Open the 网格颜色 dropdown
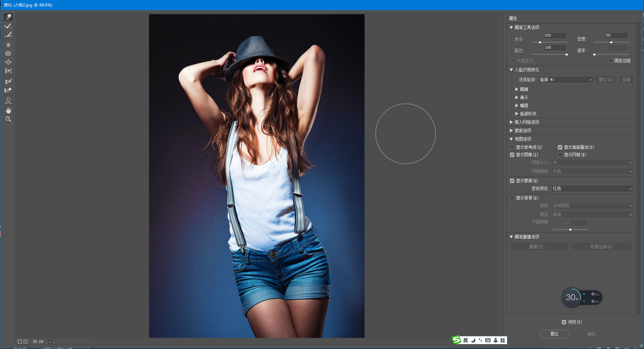 pyautogui.click(x=592, y=171)
